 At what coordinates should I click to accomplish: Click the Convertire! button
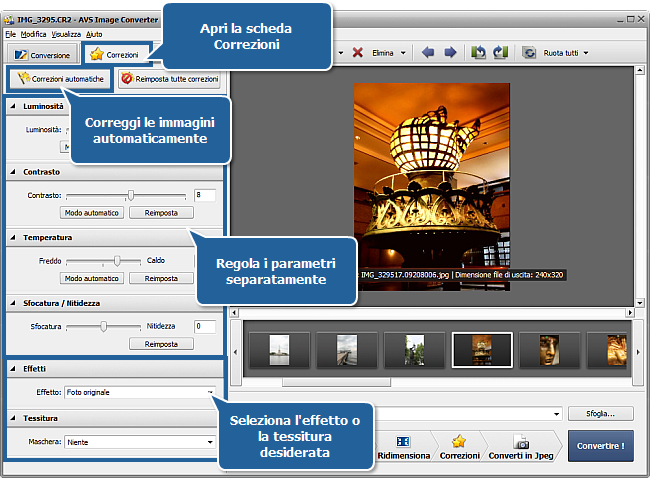coord(600,446)
